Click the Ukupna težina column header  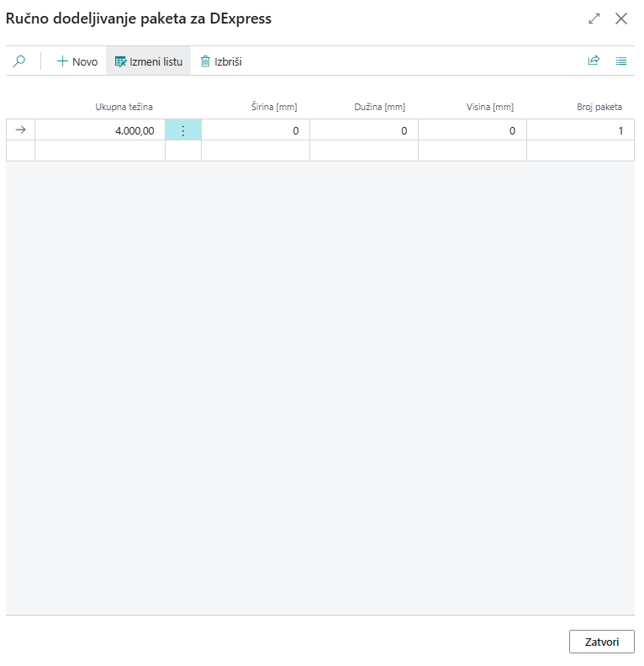point(124,107)
